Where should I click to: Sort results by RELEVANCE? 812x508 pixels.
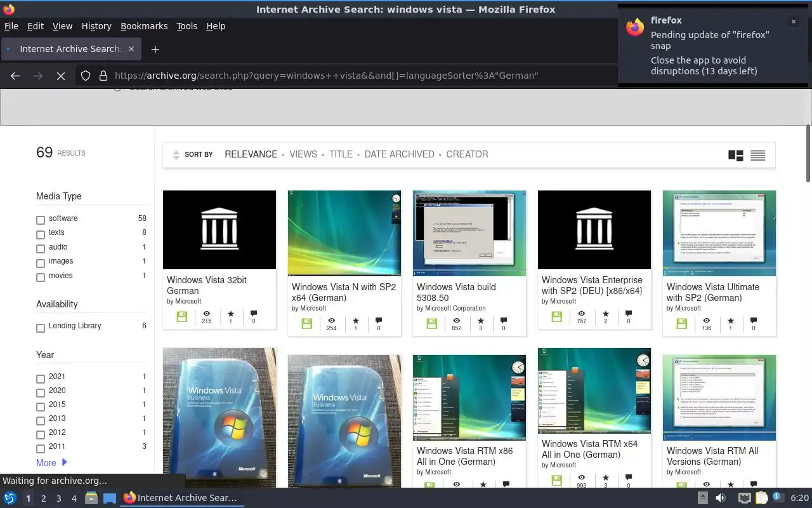coord(251,154)
